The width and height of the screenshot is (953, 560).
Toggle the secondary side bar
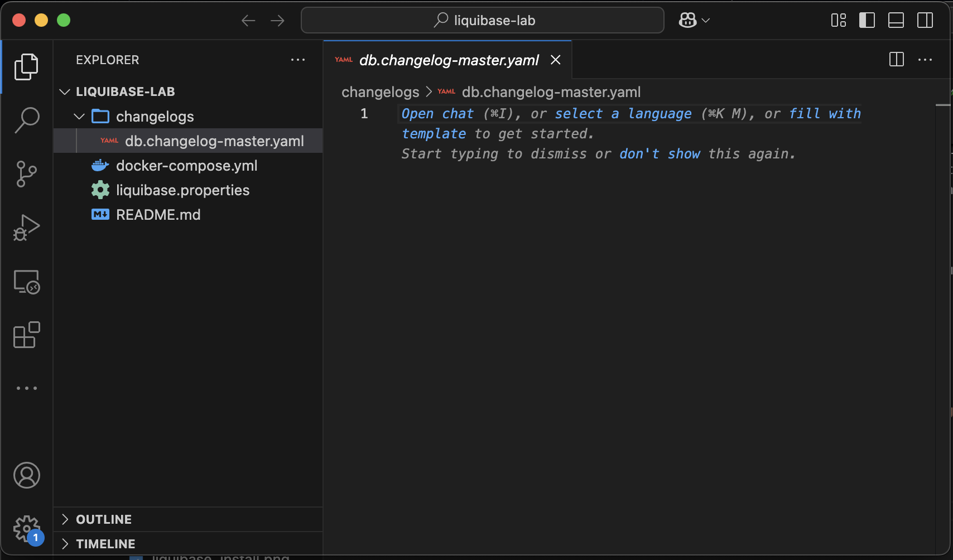pos(925,21)
